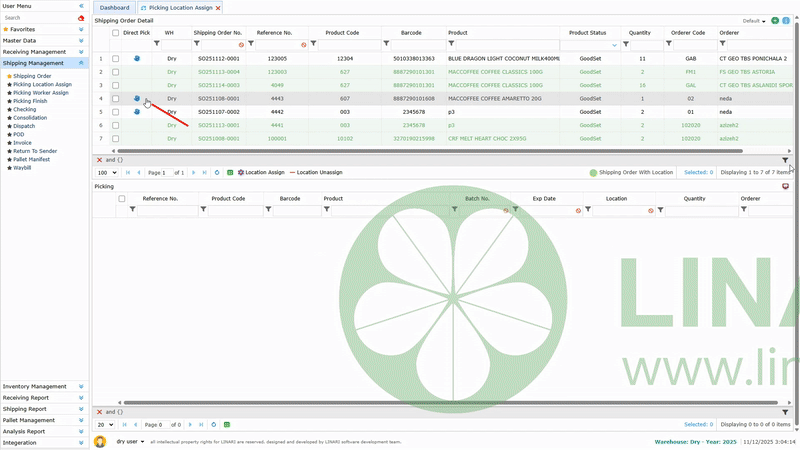
Task: Open the dry user dropdown
Action: tap(130, 441)
